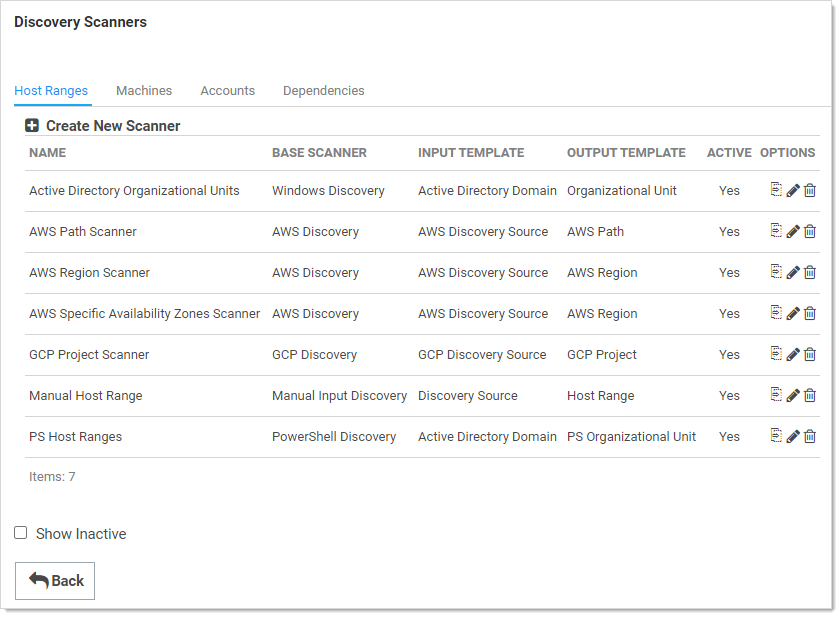
Task: Edit the PS Host Ranges scanner
Action: (x=793, y=437)
